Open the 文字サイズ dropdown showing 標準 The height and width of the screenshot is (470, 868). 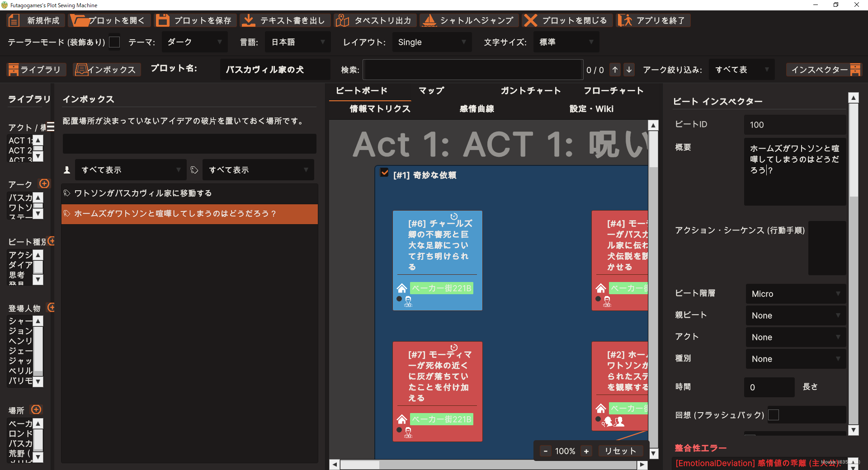(x=566, y=42)
